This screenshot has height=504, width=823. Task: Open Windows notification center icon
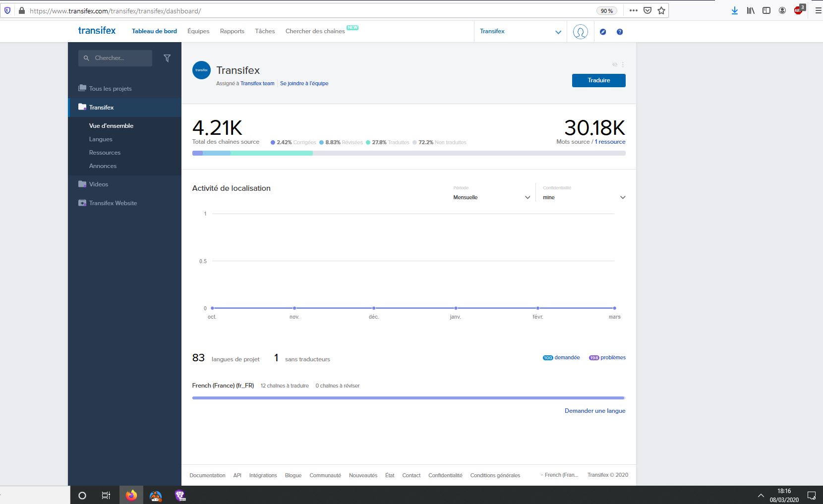[812, 495]
